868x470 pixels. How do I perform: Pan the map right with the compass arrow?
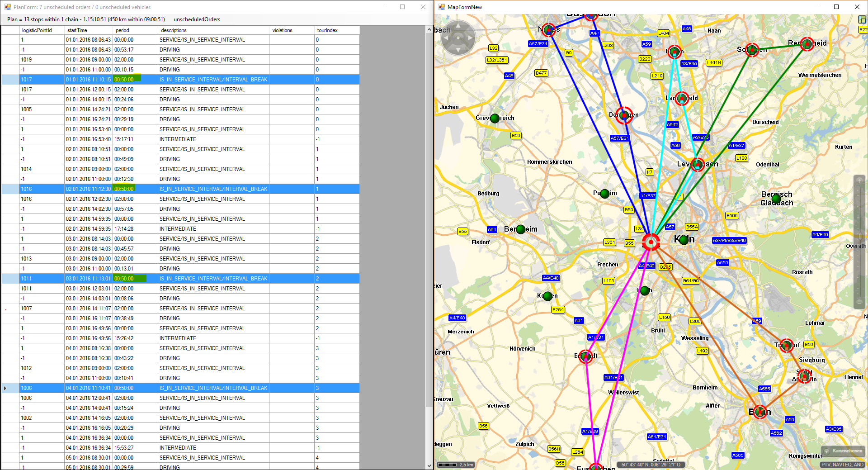point(471,38)
